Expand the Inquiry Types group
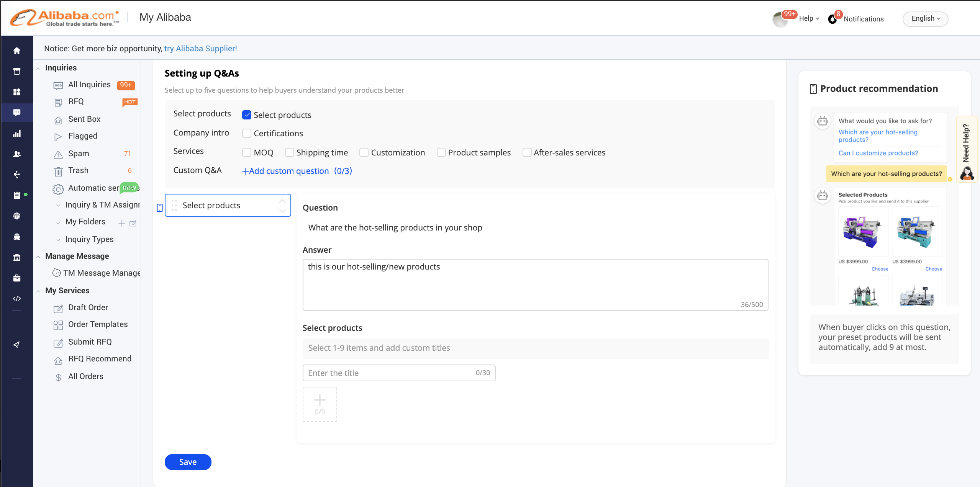Viewport: 980px width, 487px height. click(58, 240)
